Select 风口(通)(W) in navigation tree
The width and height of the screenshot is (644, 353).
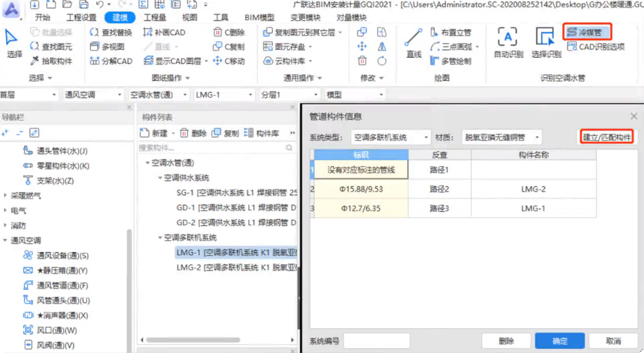pyautogui.click(x=50, y=330)
